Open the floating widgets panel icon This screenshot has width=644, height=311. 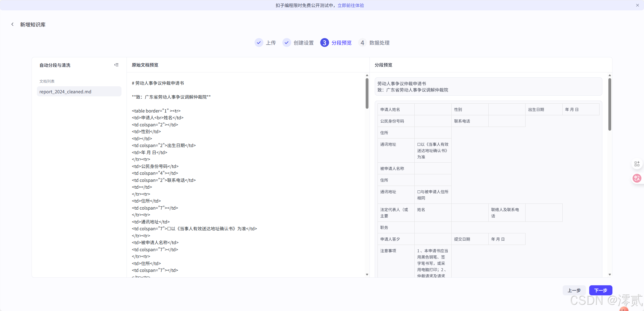[x=637, y=164]
